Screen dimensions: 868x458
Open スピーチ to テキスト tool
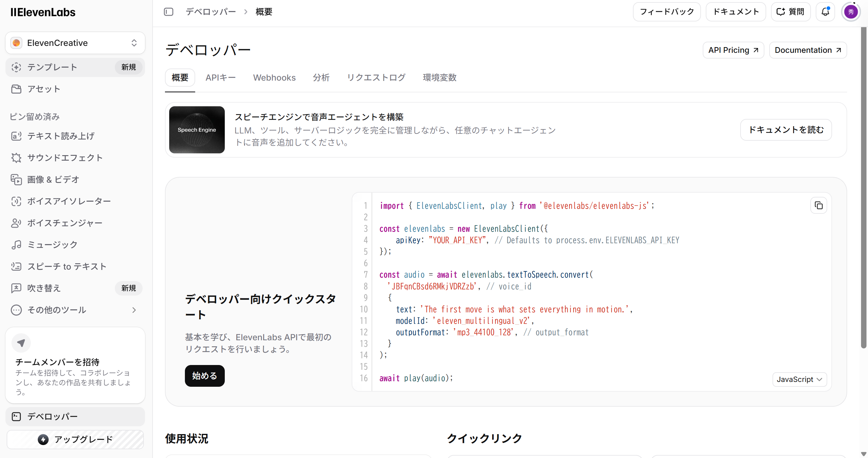coord(75,266)
